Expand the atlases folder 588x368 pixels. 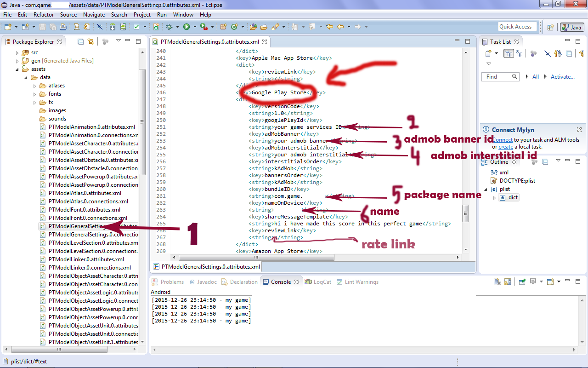tap(34, 86)
